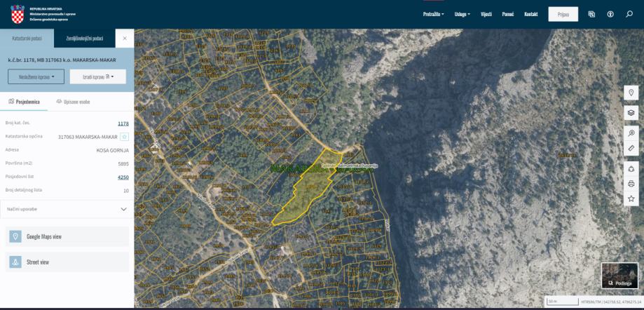Star the MAKARSKA-MAKAR cadastral municipality
The width and height of the screenshot is (644, 310).
click(125, 137)
